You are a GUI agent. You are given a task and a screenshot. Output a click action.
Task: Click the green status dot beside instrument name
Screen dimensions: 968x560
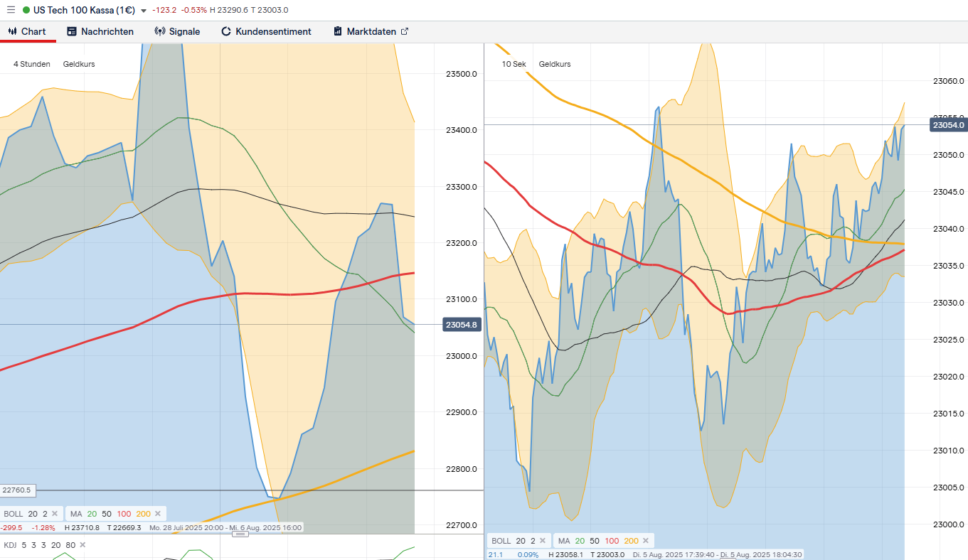pos(26,11)
